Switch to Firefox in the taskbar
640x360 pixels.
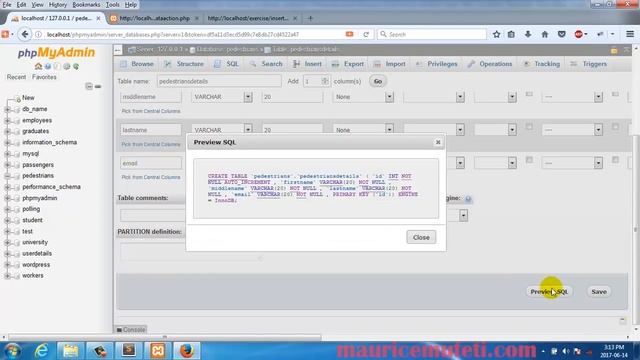(186, 351)
